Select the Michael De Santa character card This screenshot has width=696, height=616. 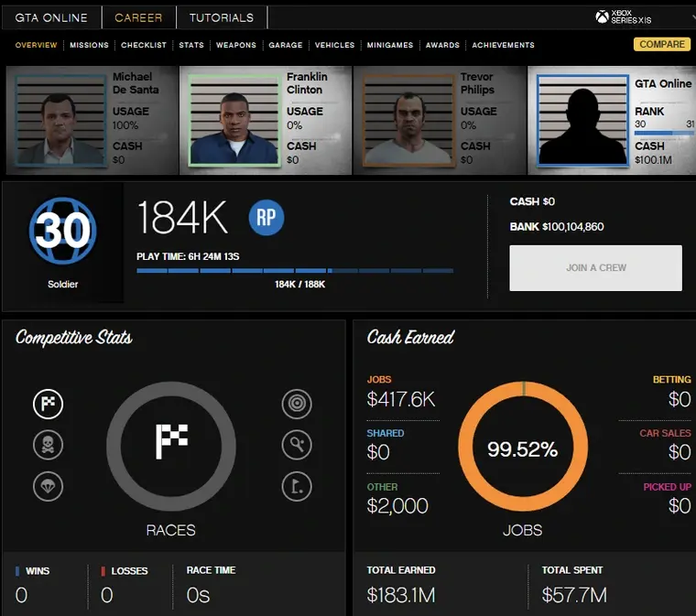tap(92, 120)
